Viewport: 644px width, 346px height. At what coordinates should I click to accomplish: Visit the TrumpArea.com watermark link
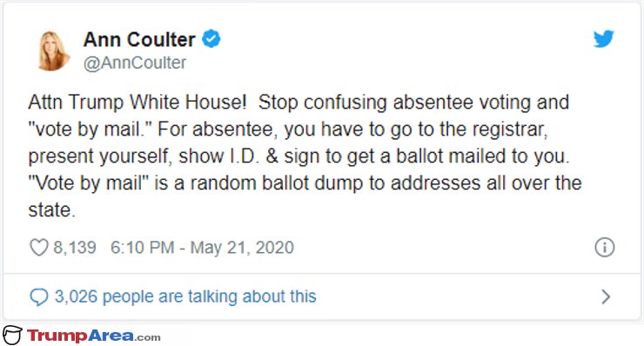pyautogui.click(x=94, y=336)
